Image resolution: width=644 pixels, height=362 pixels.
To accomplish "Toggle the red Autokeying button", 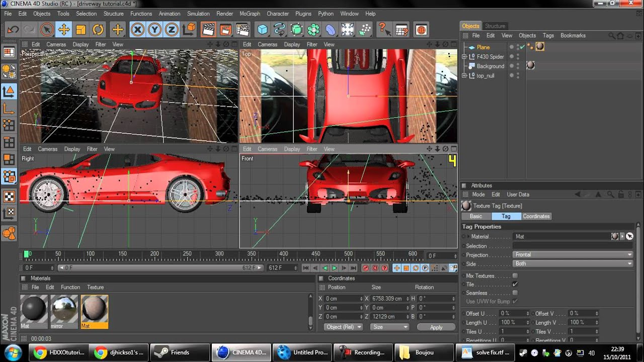I will pos(375,268).
